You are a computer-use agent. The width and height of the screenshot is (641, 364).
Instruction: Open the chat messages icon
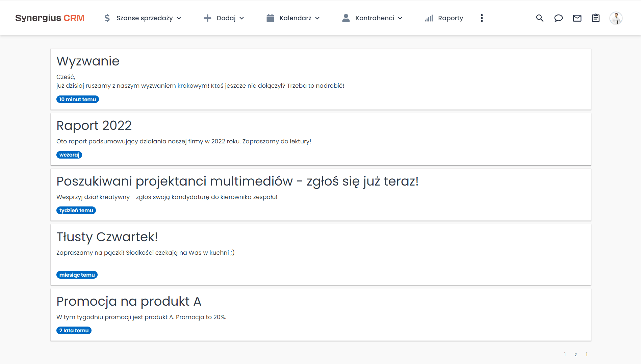(558, 18)
